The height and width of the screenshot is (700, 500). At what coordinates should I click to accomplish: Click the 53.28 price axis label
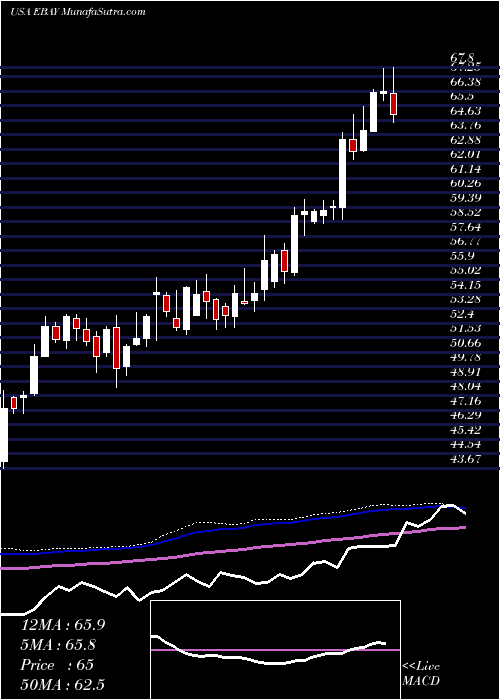click(466, 300)
